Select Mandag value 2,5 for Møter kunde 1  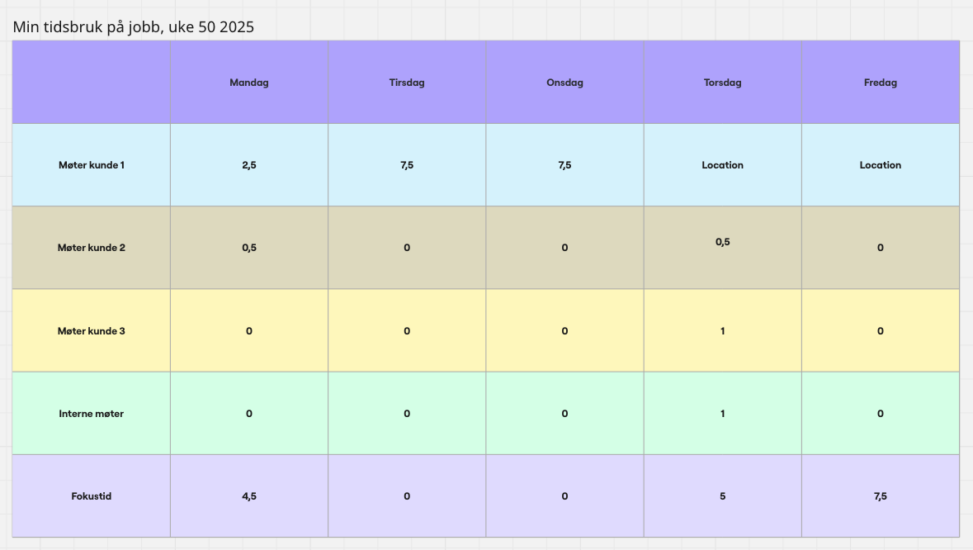[249, 165]
